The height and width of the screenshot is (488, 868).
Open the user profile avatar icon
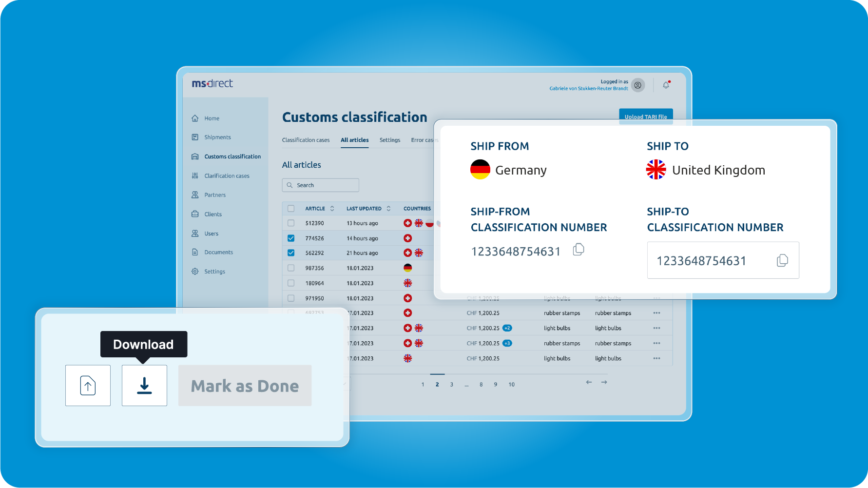pyautogui.click(x=637, y=85)
